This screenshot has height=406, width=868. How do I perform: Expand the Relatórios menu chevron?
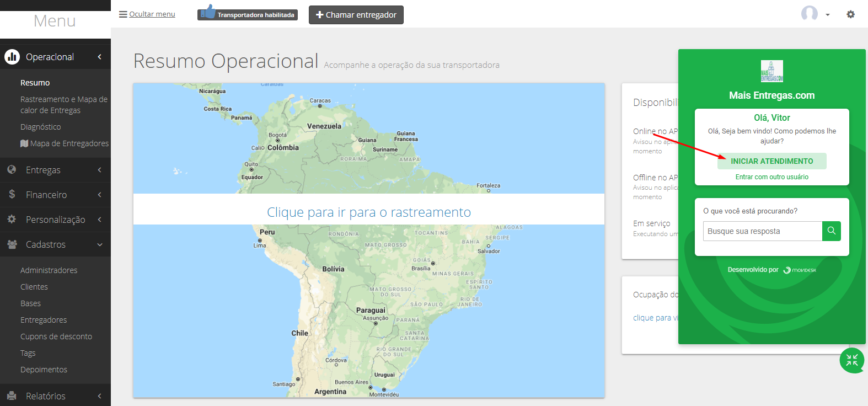100,396
